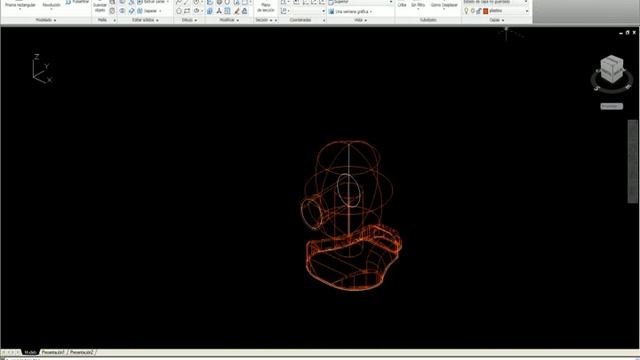The height and width of the screenshot is (360, 640).
Task: Expand the Modelado panel
Action: 46,20
